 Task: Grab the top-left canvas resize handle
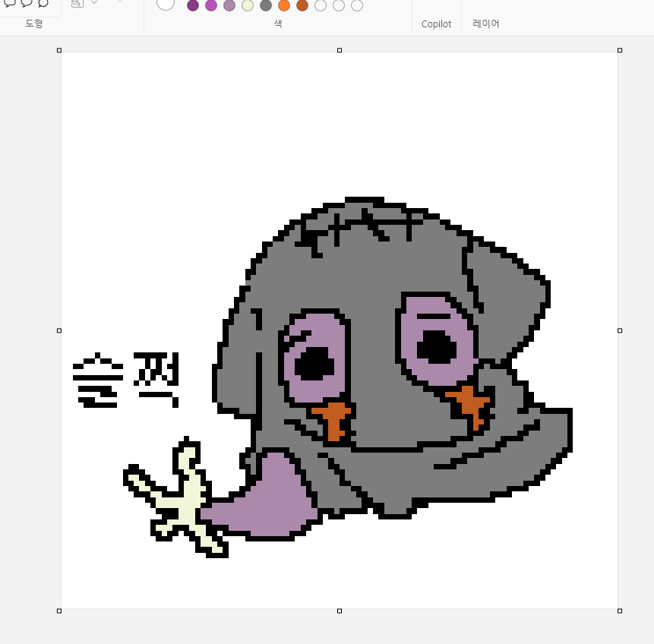coord(59,50)
